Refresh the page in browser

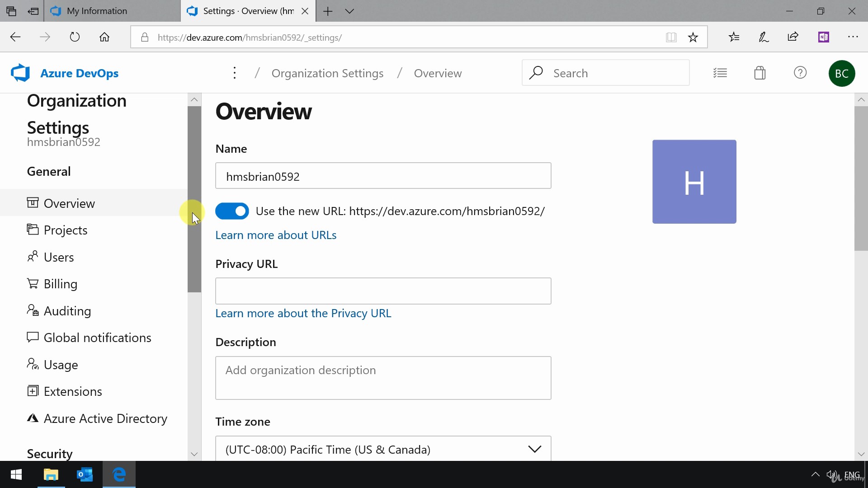click(x=75, y=37)
